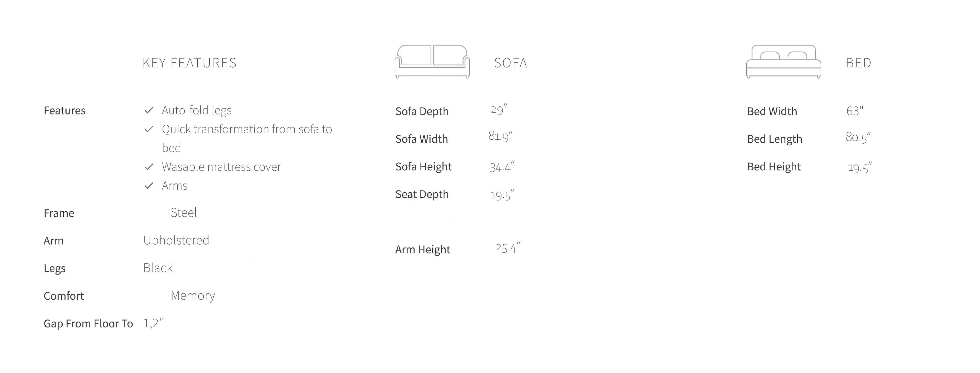Click the checkmark beside Wasable mattress cover

click(149, 167)
